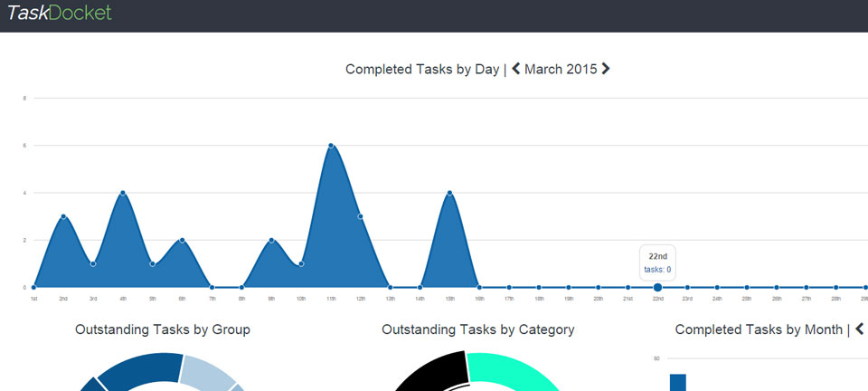Select the 11th day peak at six tasks
Screen dimensions: 868x391
tap(331, 146)
